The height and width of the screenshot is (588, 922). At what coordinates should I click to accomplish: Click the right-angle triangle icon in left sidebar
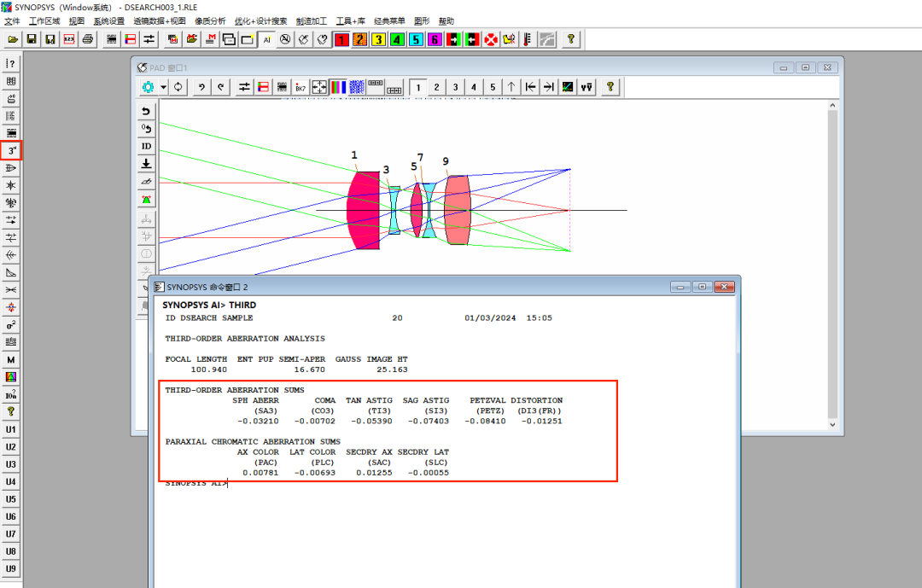tap(11, 273)
